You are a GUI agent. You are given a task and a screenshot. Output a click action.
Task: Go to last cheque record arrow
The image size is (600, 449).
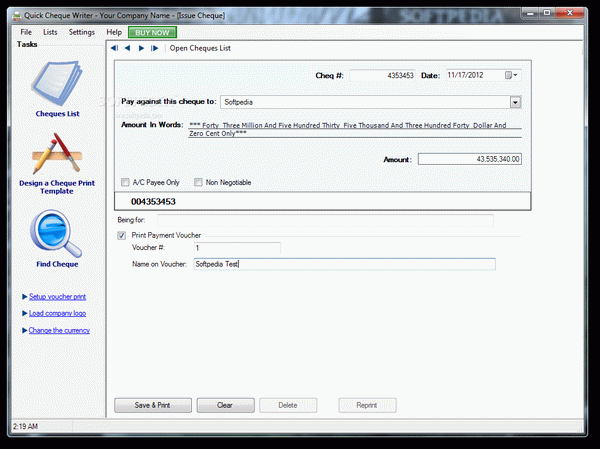[154, 48]
